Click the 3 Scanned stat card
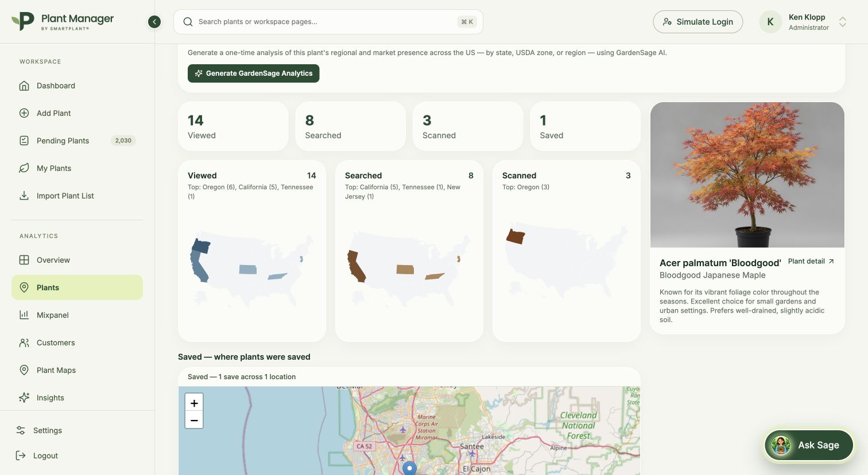The image size is (868, 475). (468, 126)
